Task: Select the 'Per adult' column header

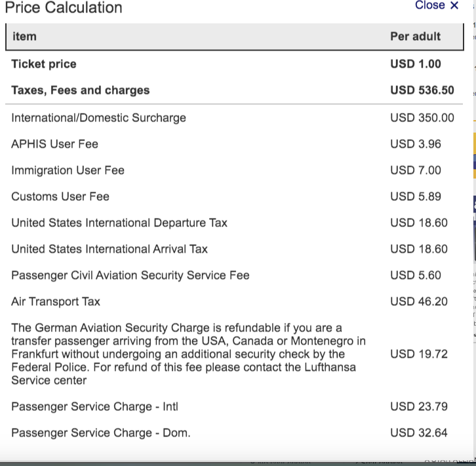Action: [415, 37]
